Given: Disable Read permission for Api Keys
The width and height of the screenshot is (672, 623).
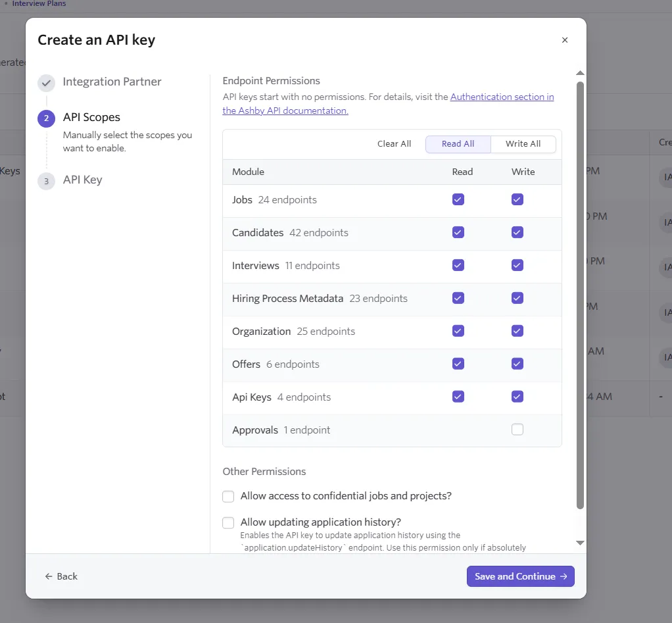Looking at the screenshot, I should [x=458, y=397].
